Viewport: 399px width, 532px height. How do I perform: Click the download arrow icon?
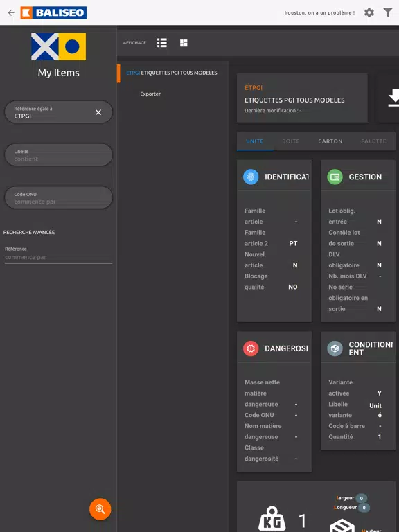(x=393, y=98)
